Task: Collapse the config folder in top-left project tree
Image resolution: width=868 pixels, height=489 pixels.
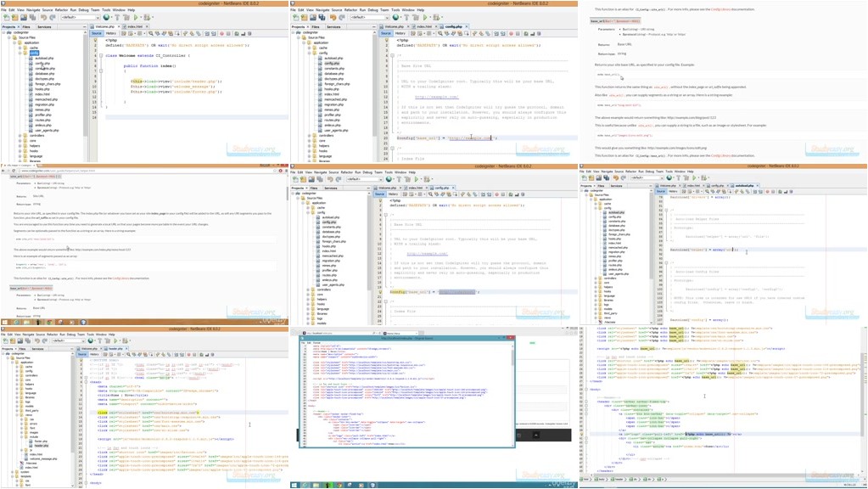Action: point(20,53)
